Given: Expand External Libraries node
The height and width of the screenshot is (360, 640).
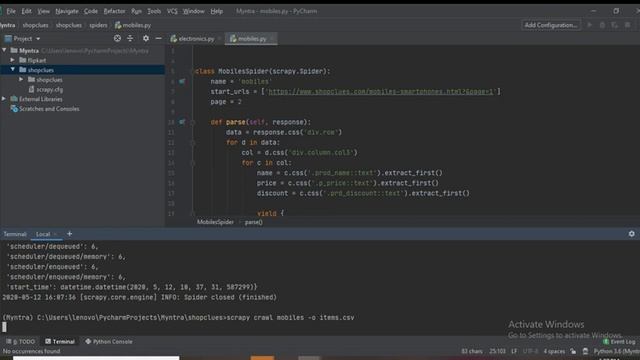Looking at the screenshot, I should [x=4, y=99].
